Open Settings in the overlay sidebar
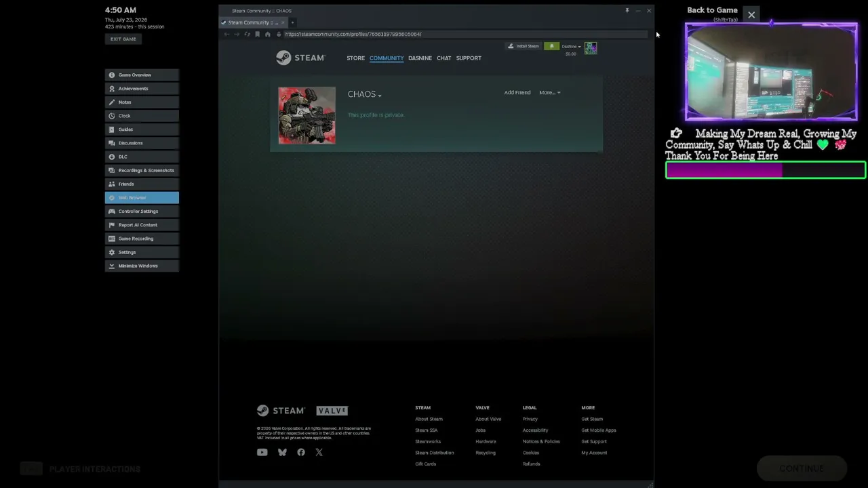 point(142,252)
